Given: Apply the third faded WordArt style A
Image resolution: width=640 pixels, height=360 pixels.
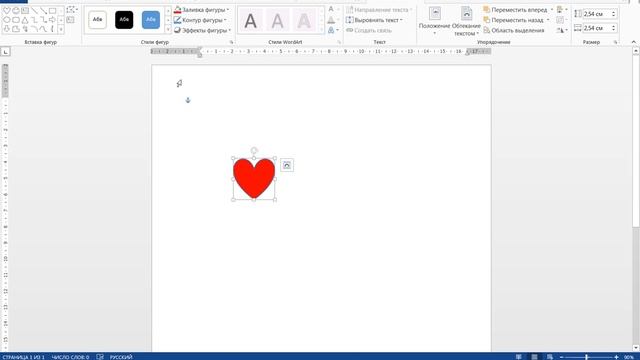Looking at the screenshot, I should coord(304,20).
